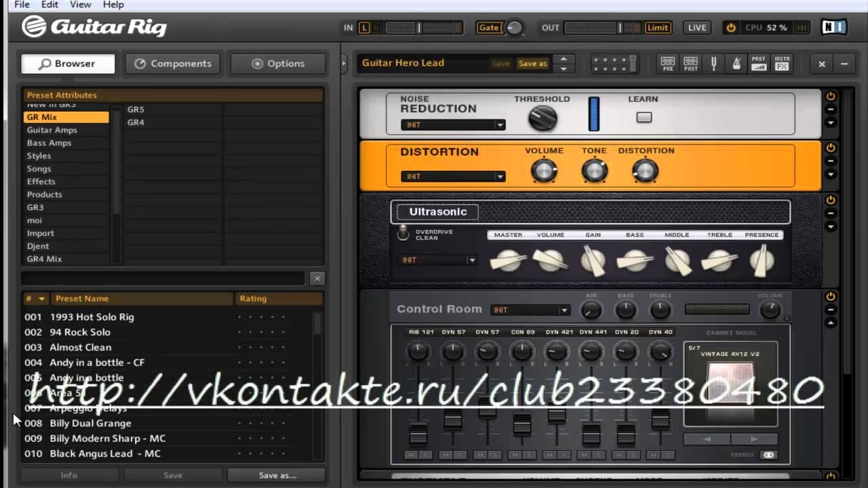Select next cabinet model arrow
Screen dimensions: 868x488
click(754, 439)
